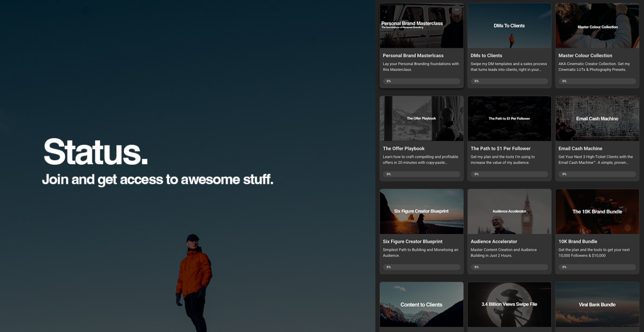Screen dimensions: 644x332
Task: Click description 'Lay your Personal Branding foundations'
Action: (x=421, y=67)
